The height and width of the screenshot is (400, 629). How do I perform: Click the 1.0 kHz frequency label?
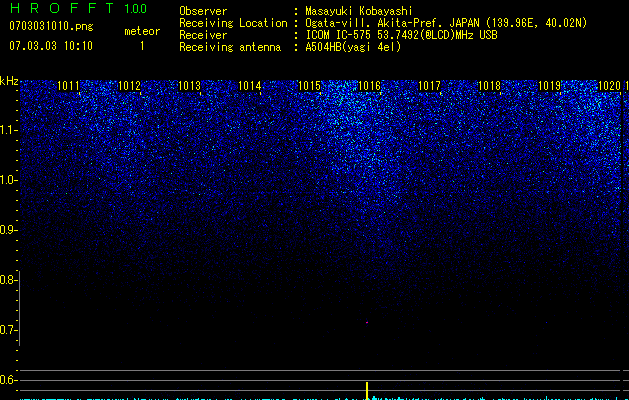click(x=8, y=180)
